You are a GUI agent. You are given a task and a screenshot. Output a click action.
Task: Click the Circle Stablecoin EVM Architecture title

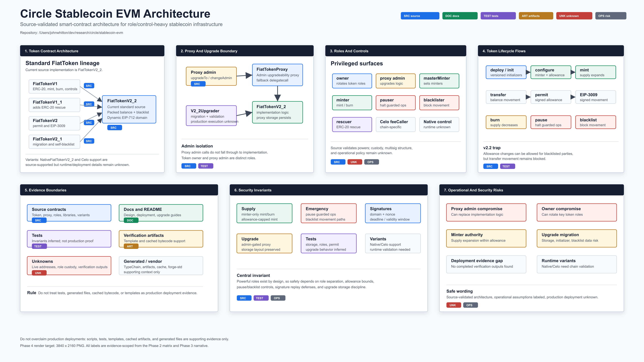tap(115, 14)
